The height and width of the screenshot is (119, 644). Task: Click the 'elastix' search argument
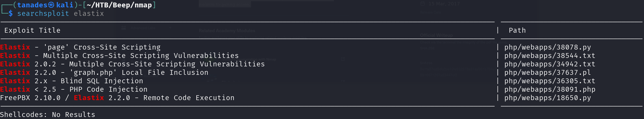[89, 14]
